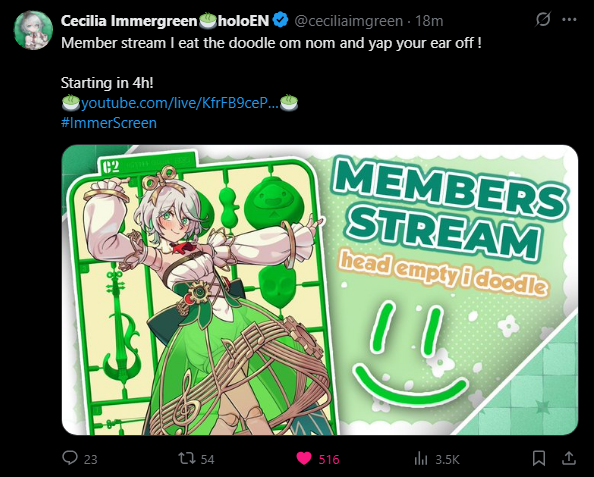The height and width of the screenshot is (477, 594).
Task: Click the reply count 23
Action: [91, 460]
